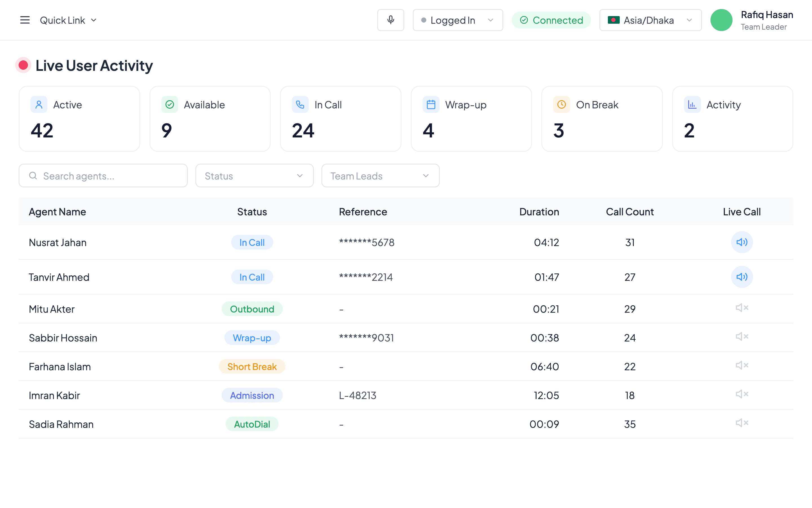Viewport: 812px width, 508px height.
Task: Click duration 12:05 for Imran Kabir
Action: click(546, 395)
